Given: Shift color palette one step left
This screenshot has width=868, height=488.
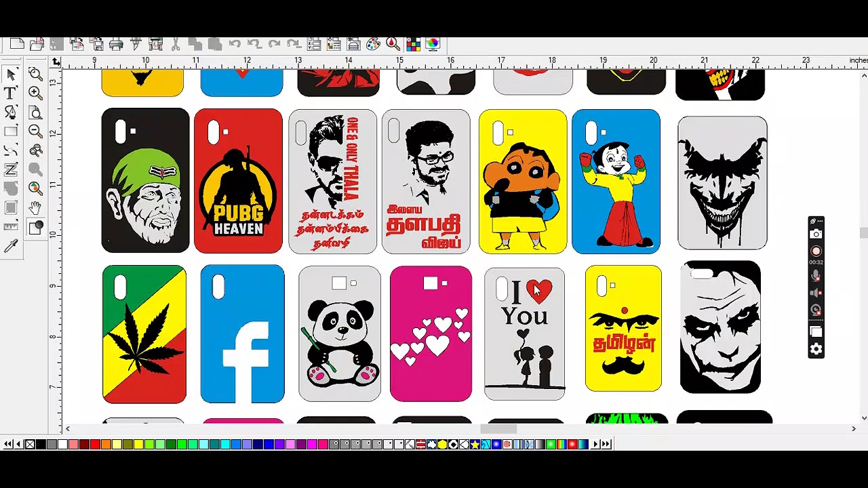Looking at the screenshot, I should pyautogui.click(x=18, y=444).
